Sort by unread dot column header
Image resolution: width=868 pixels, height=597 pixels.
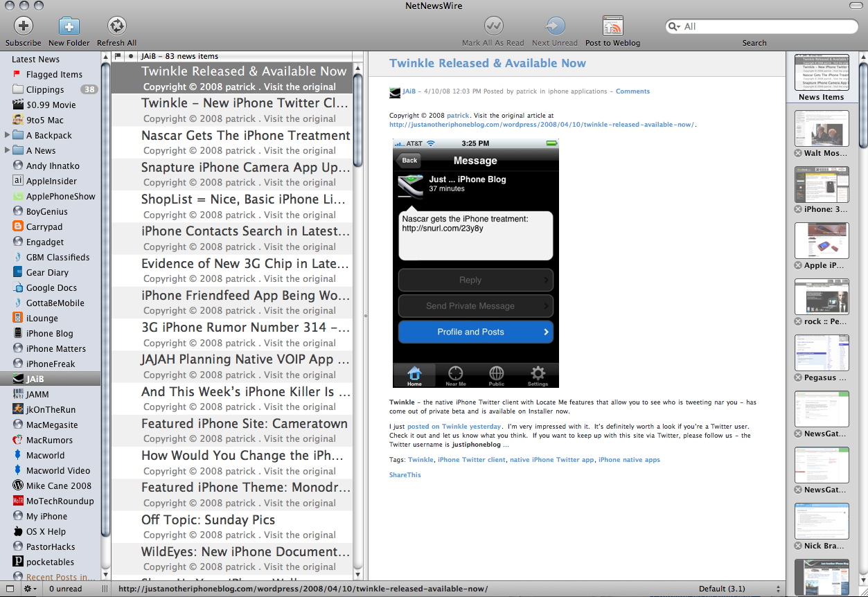click(x=131, y=56)
